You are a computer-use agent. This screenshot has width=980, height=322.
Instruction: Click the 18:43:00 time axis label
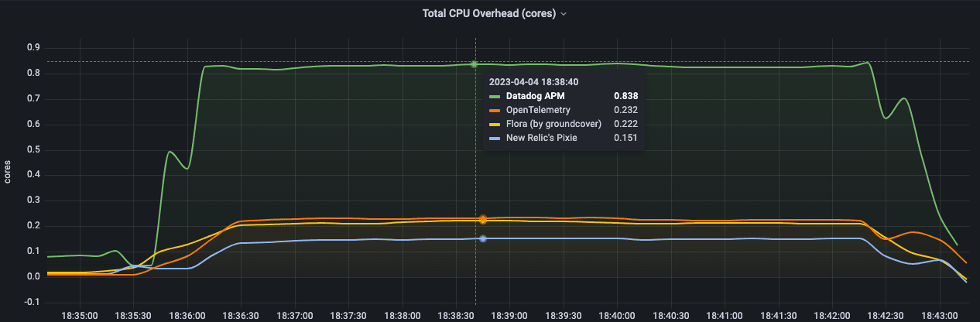tap(939, 316)
